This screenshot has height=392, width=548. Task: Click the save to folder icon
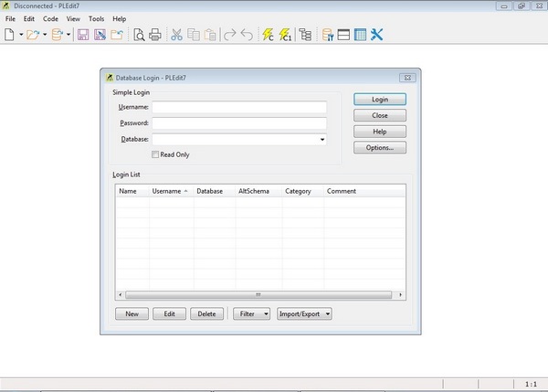(x=117, y=35)
